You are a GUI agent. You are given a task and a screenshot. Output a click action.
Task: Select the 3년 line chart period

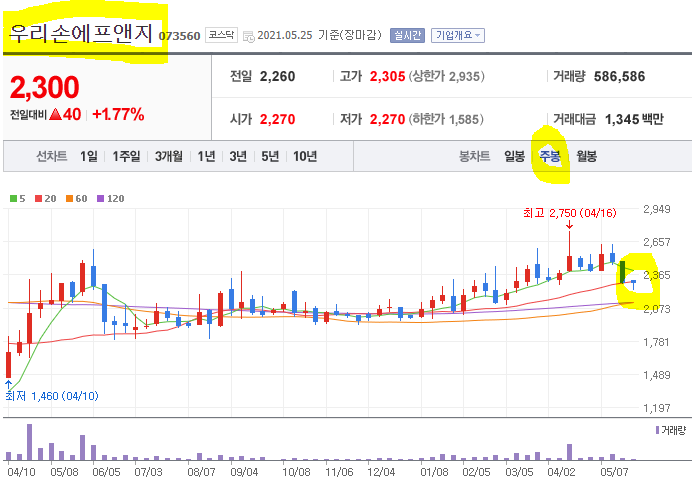pyautogui.click(x=238, y=156)
